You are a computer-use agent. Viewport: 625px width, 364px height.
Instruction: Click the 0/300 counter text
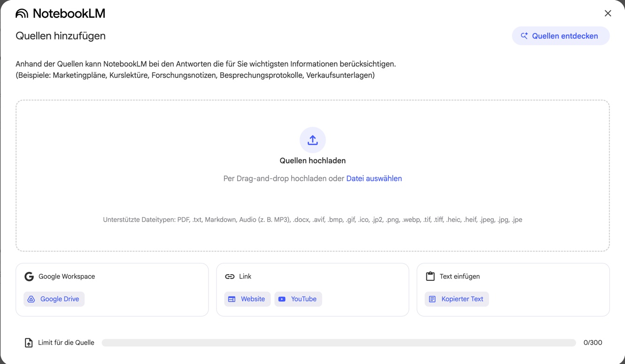tap(593, 343)
